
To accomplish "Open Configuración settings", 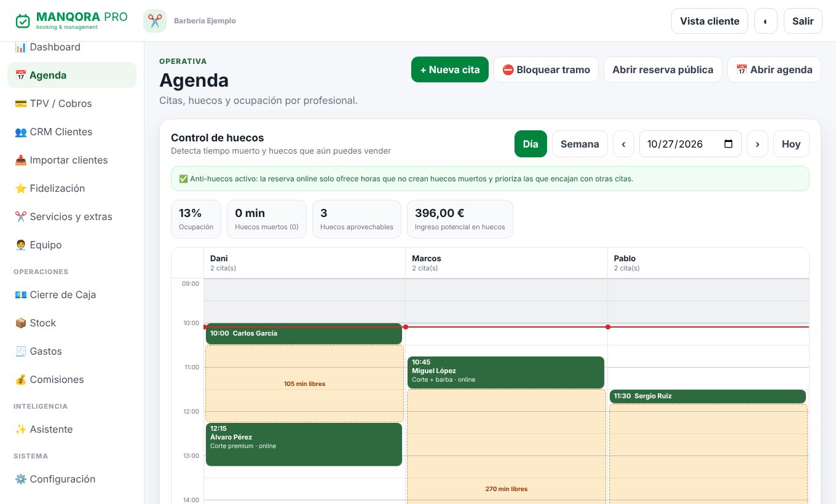I will tap(72, 479).
